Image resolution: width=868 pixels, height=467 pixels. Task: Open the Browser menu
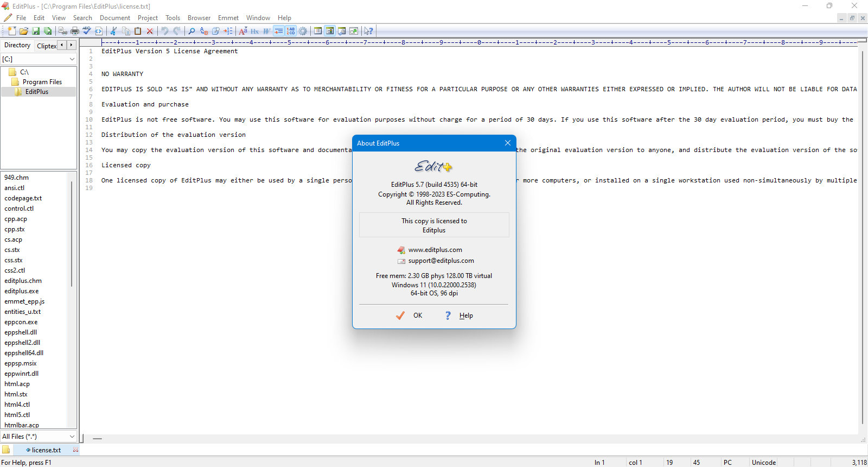click(x=199, y=18)
